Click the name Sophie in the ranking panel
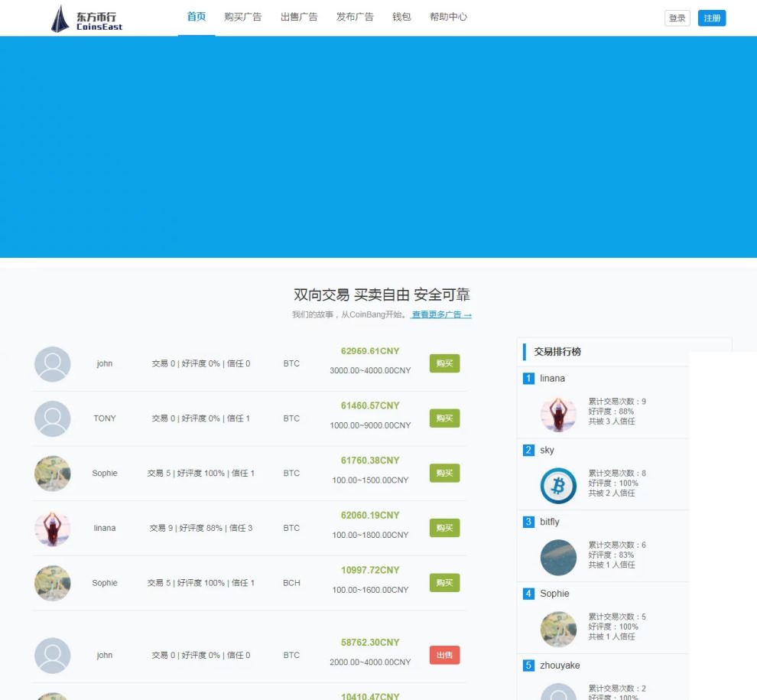Image resolution: width=757 pixels, height=700 pixels. [x=554, y=594]
